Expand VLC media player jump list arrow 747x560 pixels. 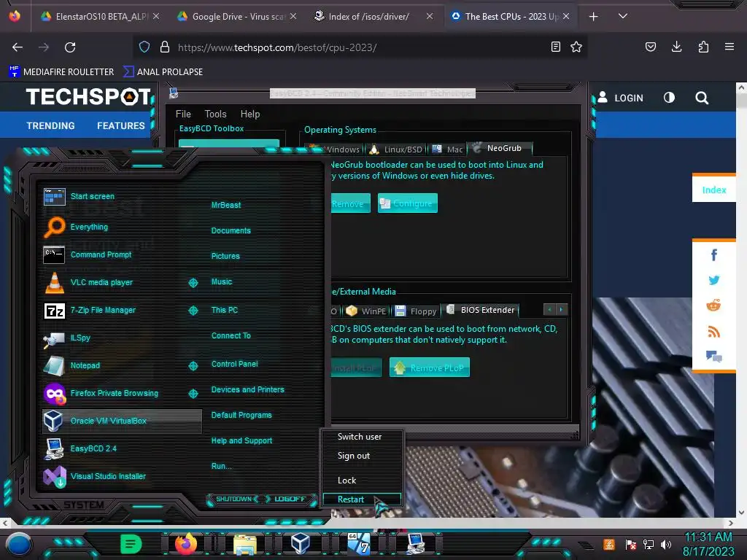pyautogui.click(x=193, y=283)
